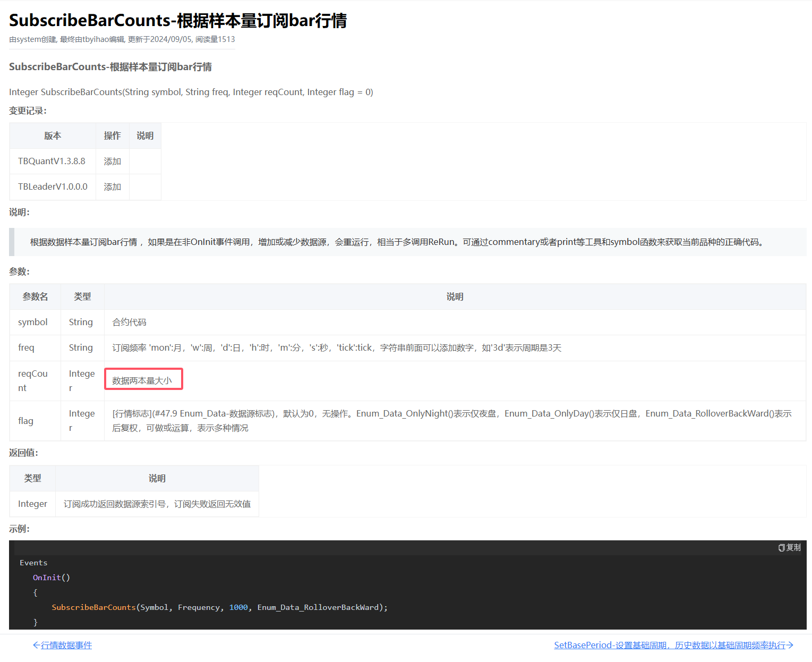This screenshot has width=812, height=662.
Task: Click the author and update date line
Action: click(122, 39)
